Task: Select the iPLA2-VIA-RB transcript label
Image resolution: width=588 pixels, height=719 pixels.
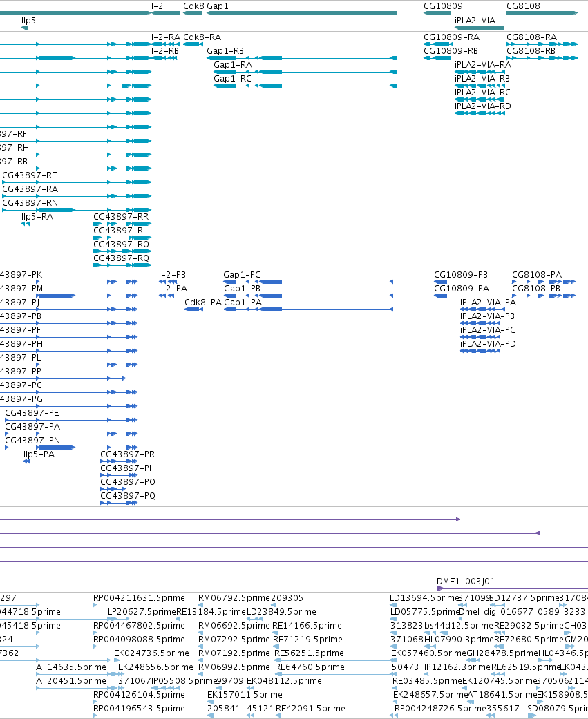Action: [x=482, y=79]
